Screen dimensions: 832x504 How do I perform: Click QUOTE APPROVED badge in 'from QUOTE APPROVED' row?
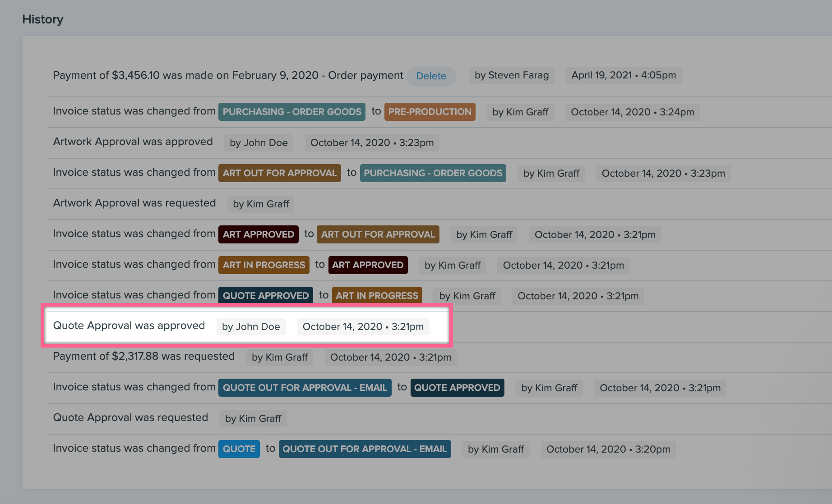tap(266, 296)
